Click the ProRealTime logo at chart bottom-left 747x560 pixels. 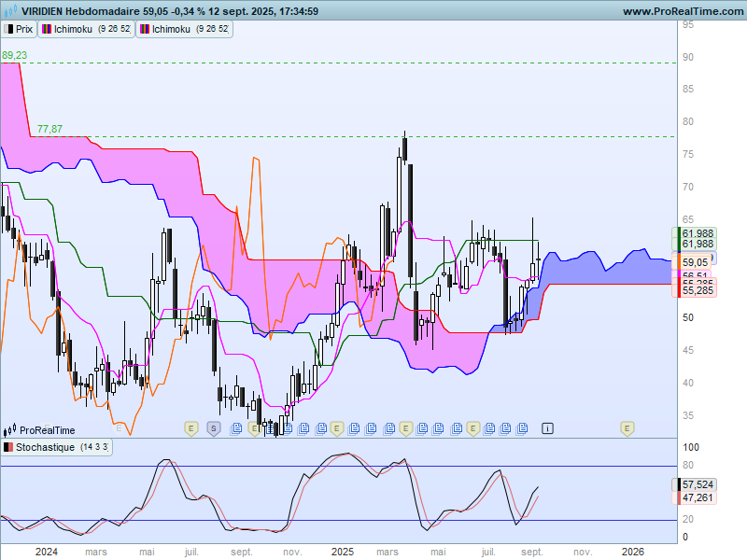coord(39,430)
